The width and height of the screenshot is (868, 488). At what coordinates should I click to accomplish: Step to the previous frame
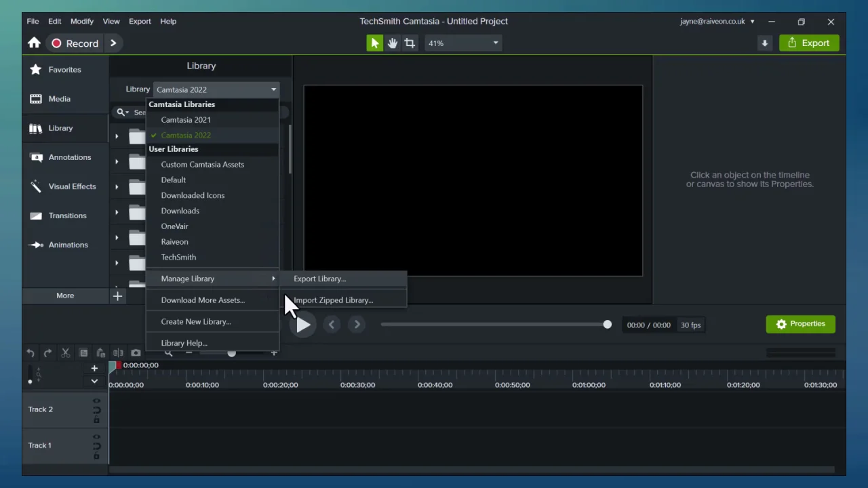[x=332, y=324]
